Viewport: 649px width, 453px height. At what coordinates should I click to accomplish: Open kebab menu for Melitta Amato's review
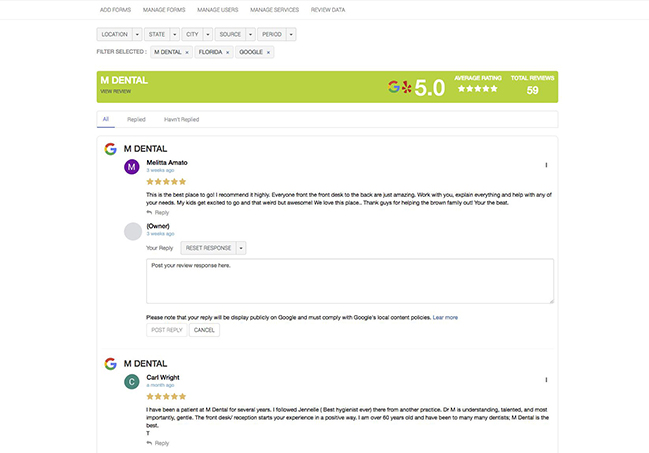click(x=546, y=165)
